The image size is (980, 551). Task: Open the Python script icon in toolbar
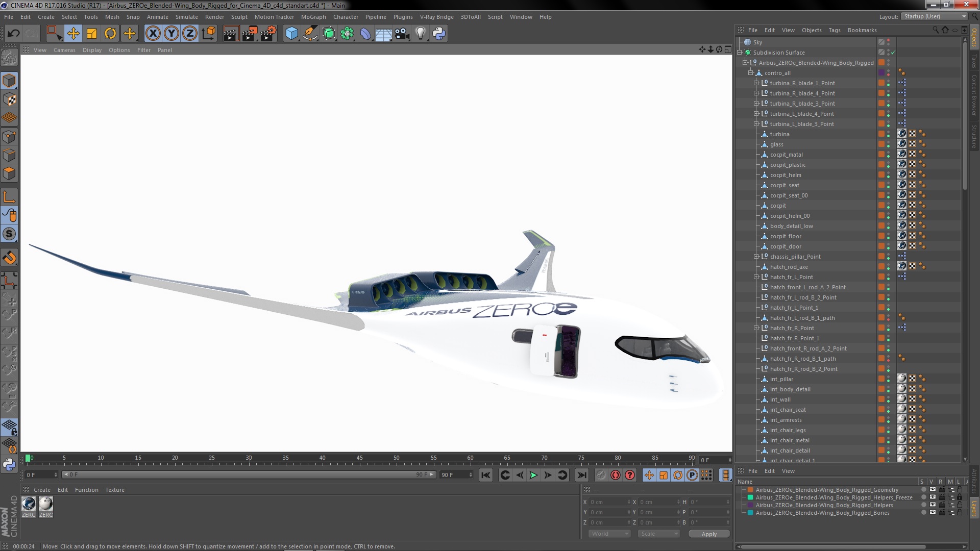(439, 34)
